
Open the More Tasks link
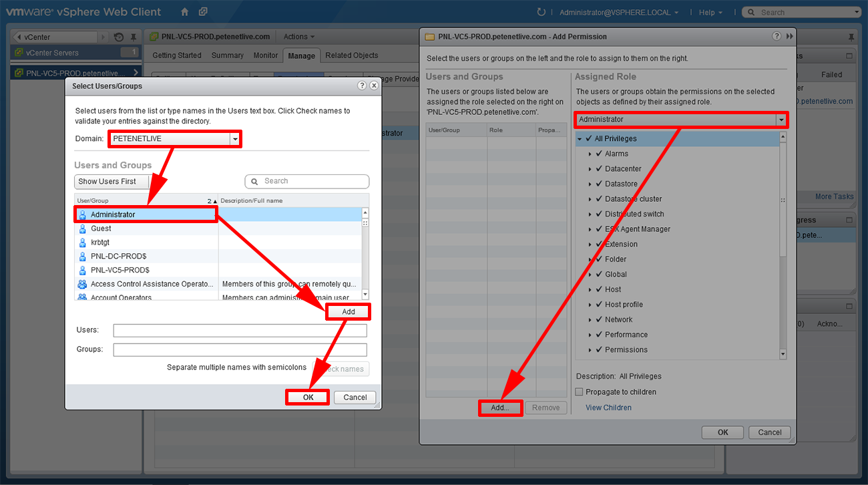pyautogui.click(x=834, y=196)
